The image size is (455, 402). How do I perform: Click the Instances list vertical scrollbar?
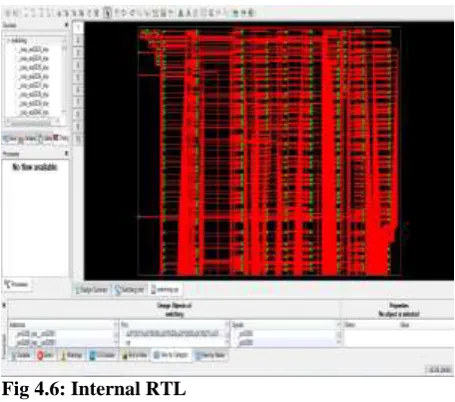point(116,334)
